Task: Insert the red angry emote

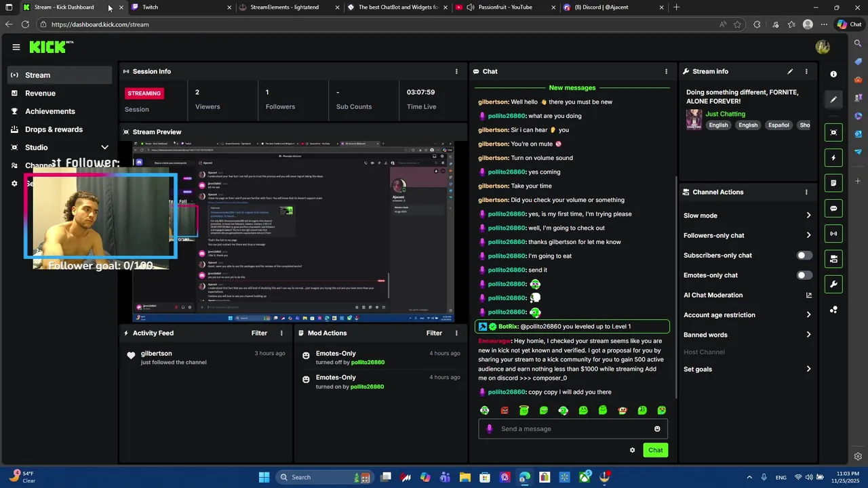Action: coord(505,410)
